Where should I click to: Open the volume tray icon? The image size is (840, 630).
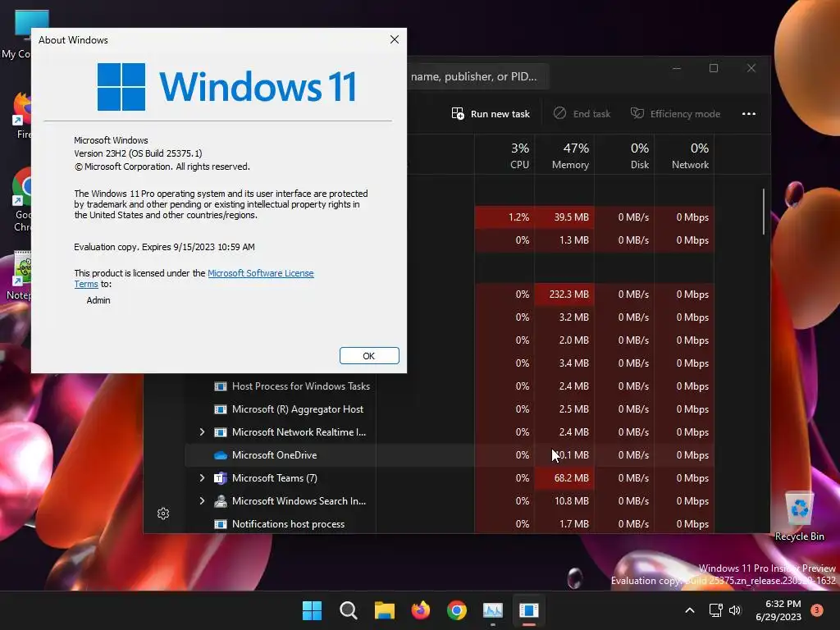pos(734,610)
